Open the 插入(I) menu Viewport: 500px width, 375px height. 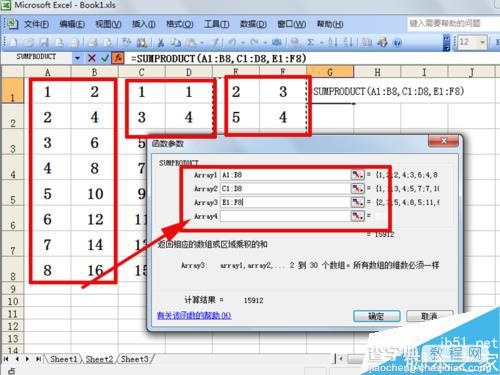coord(144,24)
